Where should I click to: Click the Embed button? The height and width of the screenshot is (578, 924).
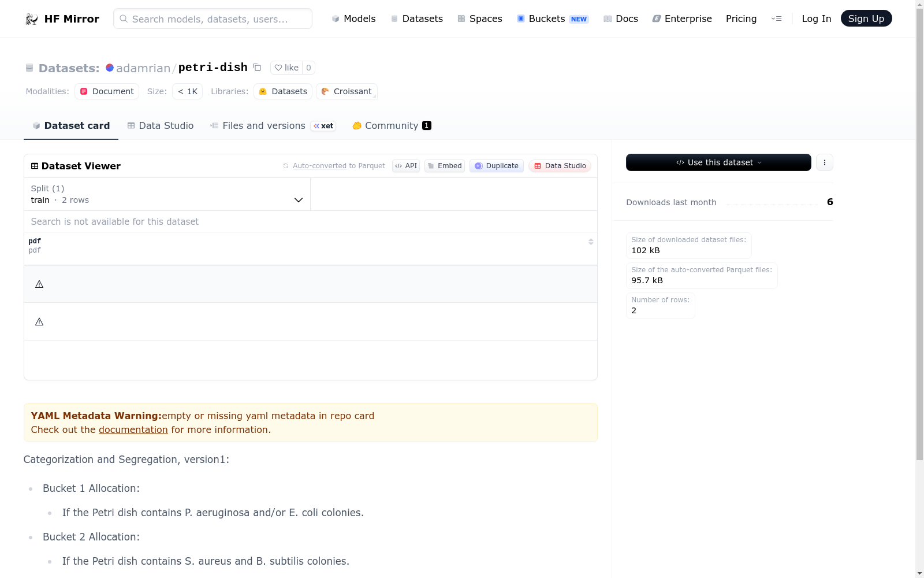pos(445,166)
